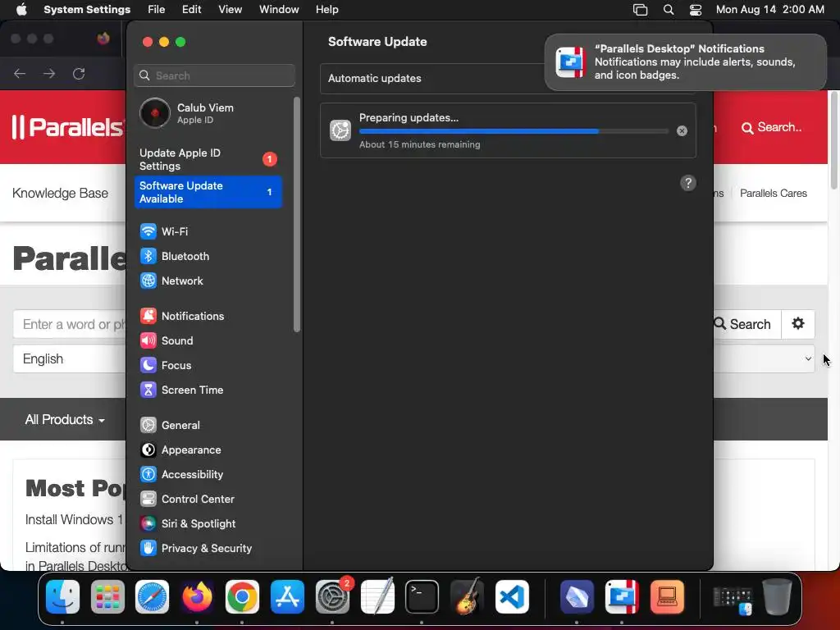Open TextEdit from the Dock
The height and width of the screenshot is (630, 840).
coord(377,597)
